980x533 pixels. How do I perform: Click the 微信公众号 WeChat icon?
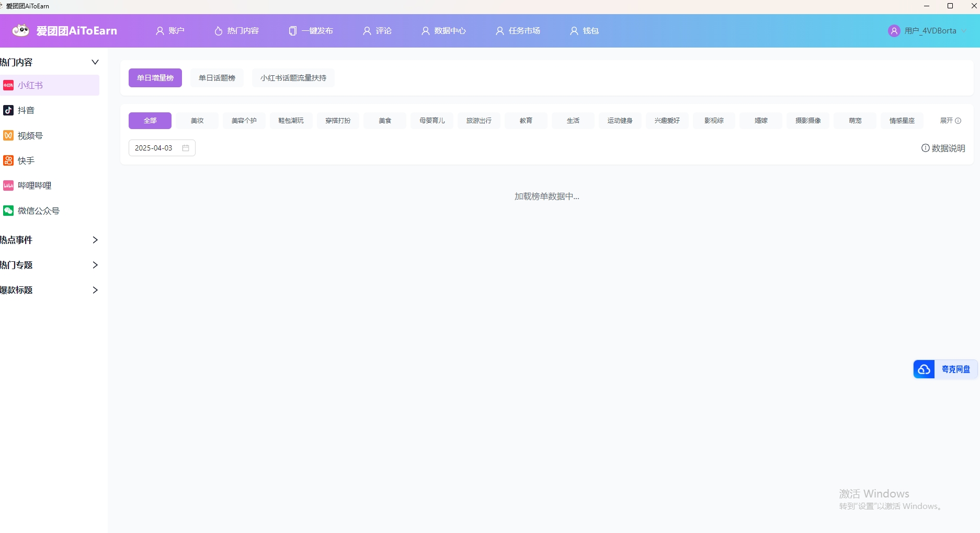click(x=8, y=211)
